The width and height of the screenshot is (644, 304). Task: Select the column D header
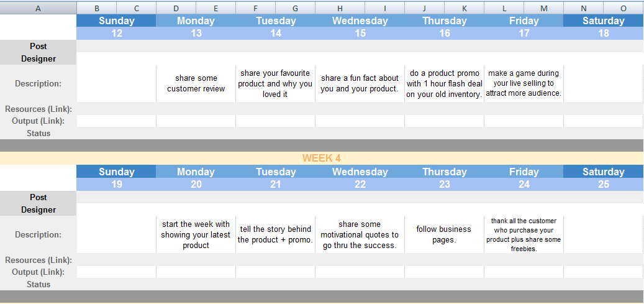[x=176, y=7]
